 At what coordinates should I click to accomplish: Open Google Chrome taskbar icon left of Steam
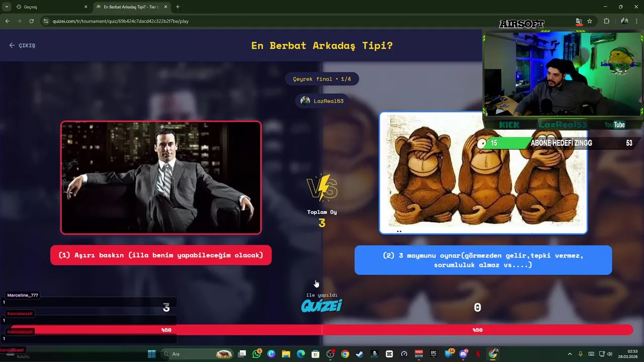point(345,354)
